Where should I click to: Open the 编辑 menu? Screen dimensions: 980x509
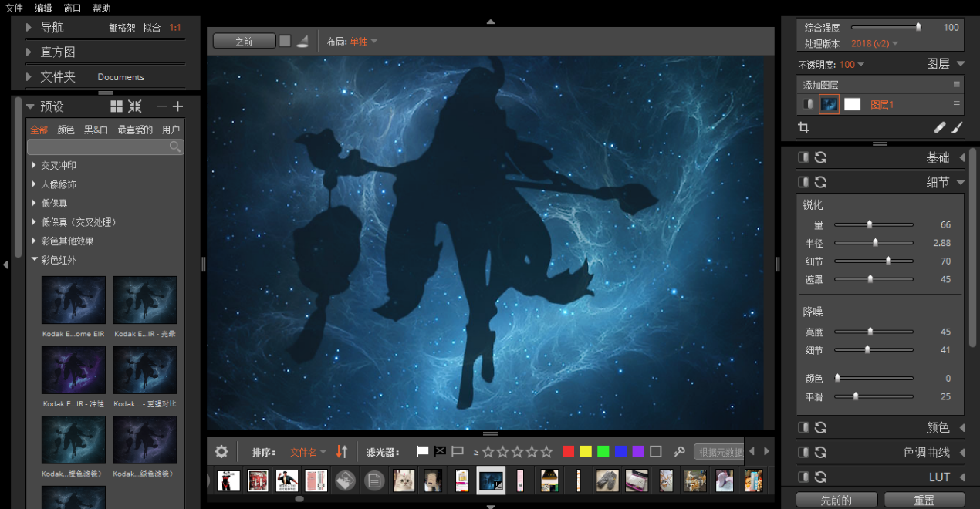[x=43, y=8]
